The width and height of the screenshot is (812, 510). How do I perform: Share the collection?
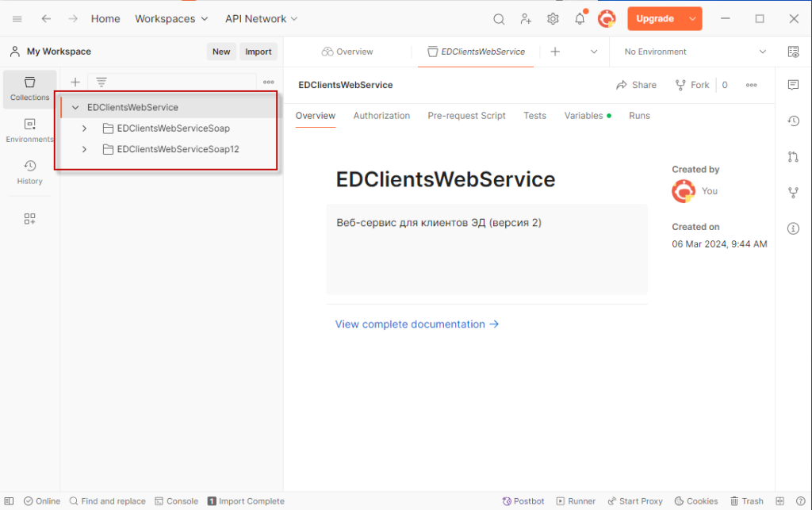pos(636,85)
